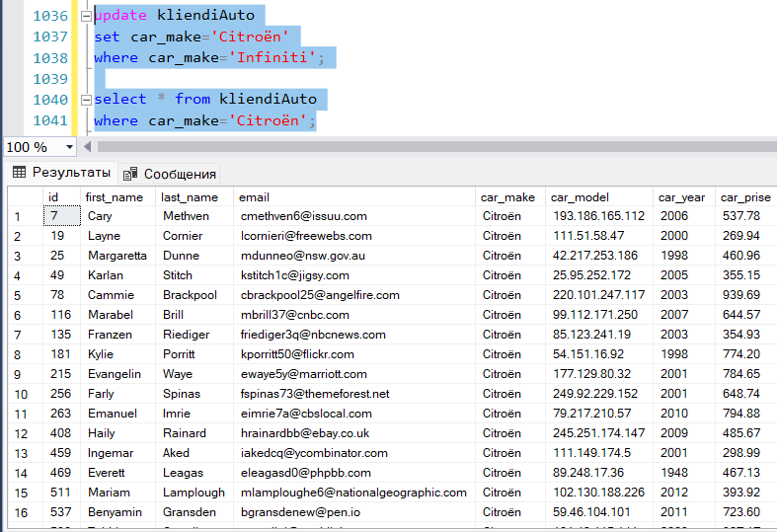Screen dimensions: 777x532
Task: Click the last name Leagas cell
Action: tap(194, 473)
